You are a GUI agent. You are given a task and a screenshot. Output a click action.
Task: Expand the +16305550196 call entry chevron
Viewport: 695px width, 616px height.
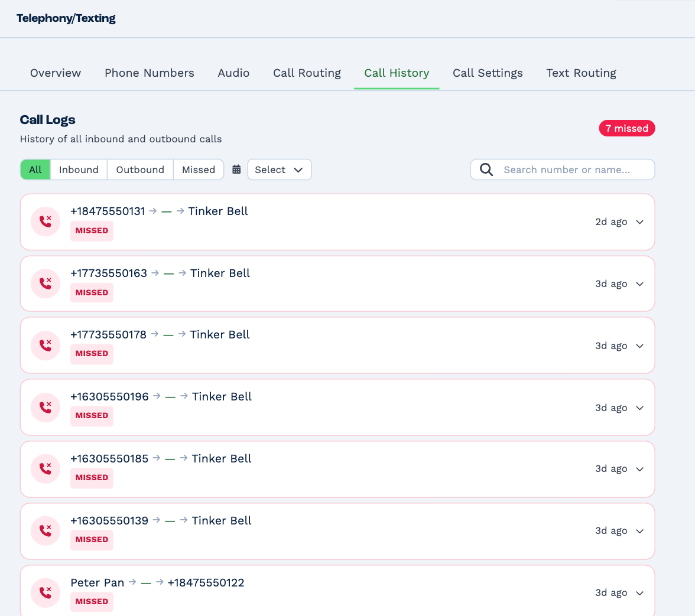coord(639,408)
